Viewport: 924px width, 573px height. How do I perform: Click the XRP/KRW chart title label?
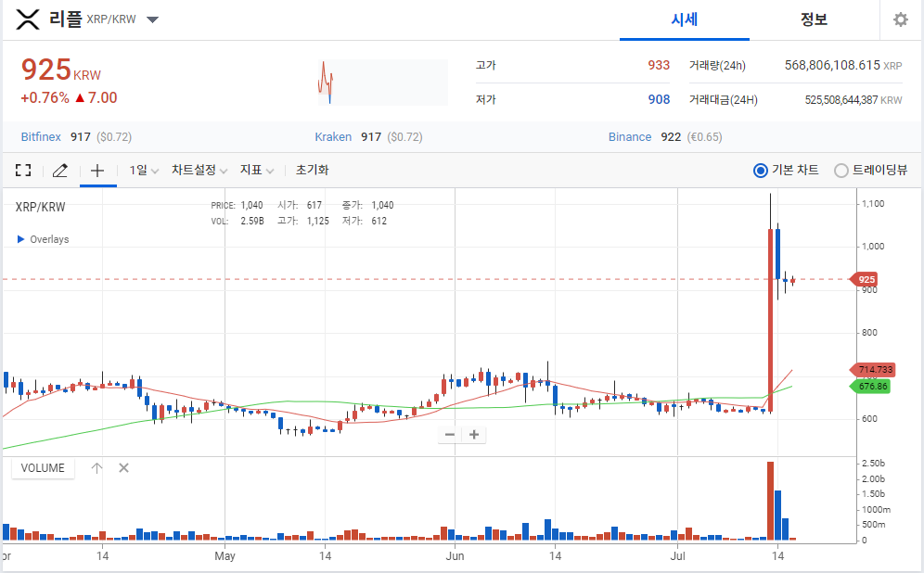pos(40,208)
